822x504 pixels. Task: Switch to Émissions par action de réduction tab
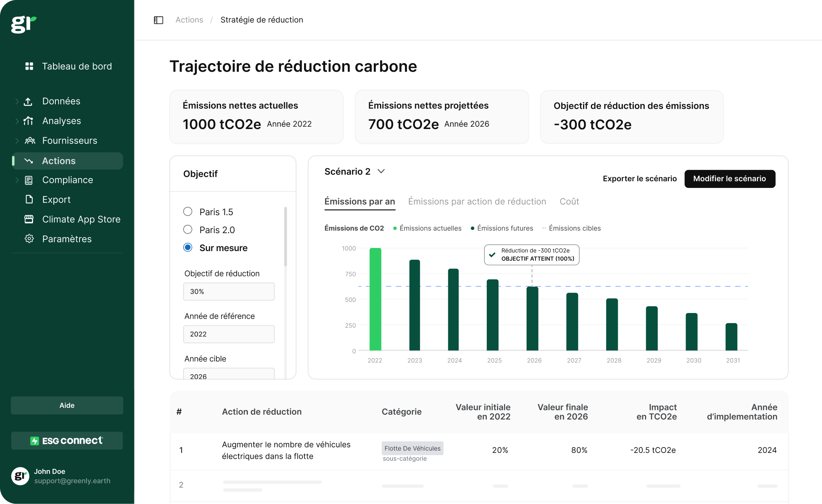[477, 202]
